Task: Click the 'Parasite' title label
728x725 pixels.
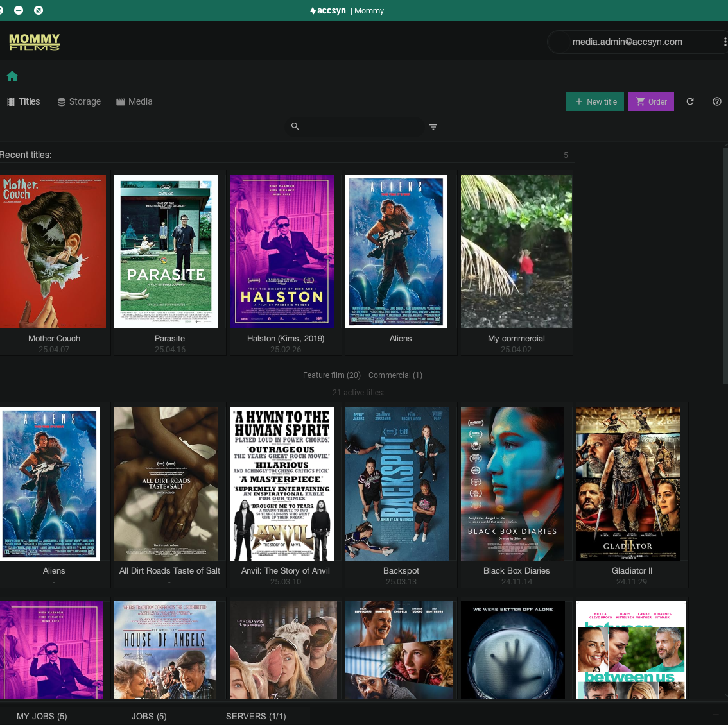Action: (x=169, y=338)
